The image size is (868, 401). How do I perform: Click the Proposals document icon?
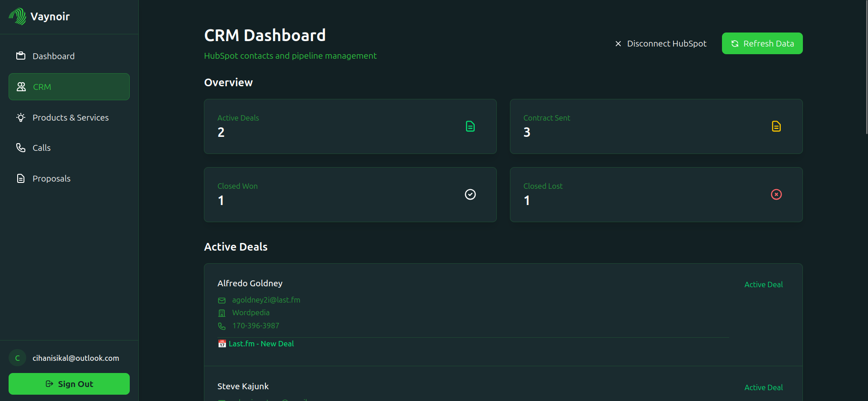coord(21,178)
